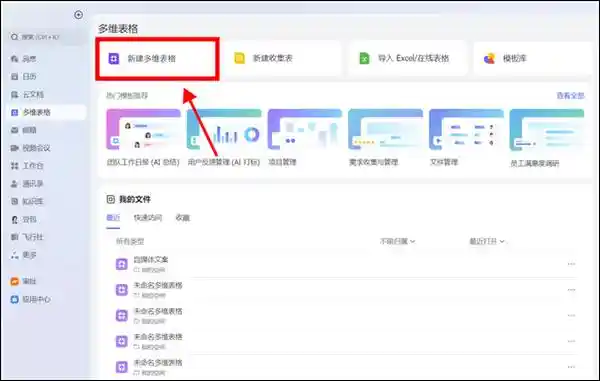The image size is (600, 381).
Task: Switch to the 快速访问 tab
Action: (148, 218)
